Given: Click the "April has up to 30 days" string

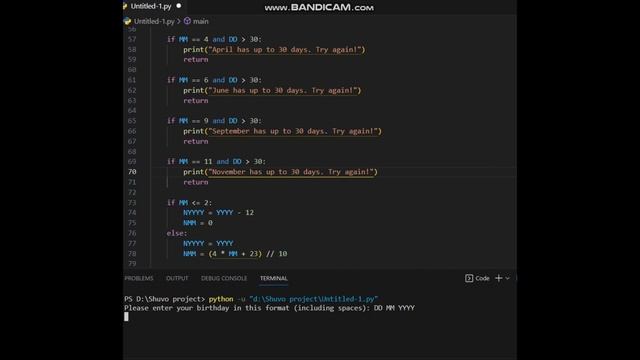Looking at the screenshot, I should pos(285,49).
